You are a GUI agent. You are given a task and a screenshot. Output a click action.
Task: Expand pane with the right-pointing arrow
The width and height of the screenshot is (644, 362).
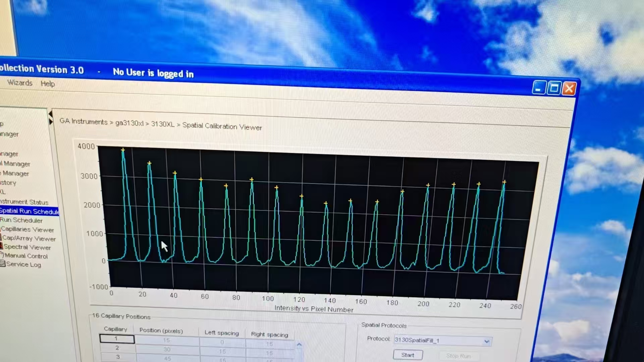51,122
